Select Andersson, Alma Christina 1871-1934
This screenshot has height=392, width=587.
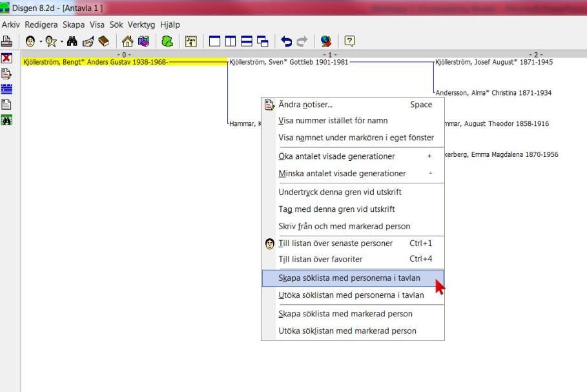coord(493,93)
